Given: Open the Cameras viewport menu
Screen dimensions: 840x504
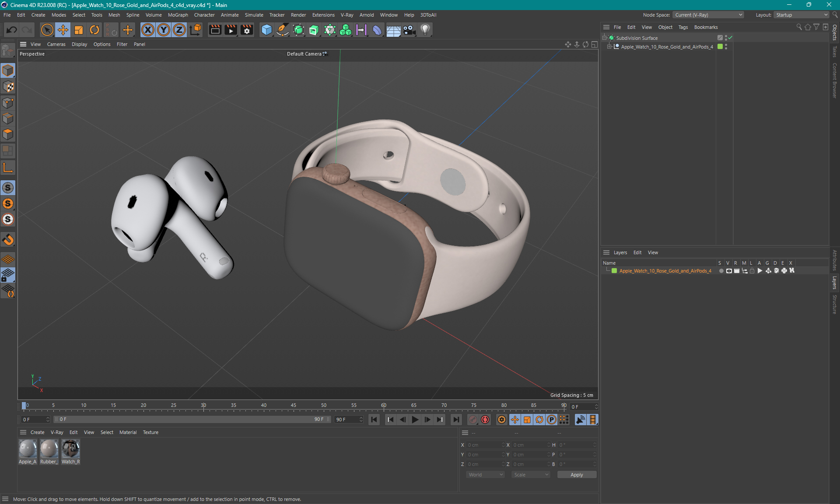Looking at the screenshot, I should pyautogui.click(x=56, y=44).
